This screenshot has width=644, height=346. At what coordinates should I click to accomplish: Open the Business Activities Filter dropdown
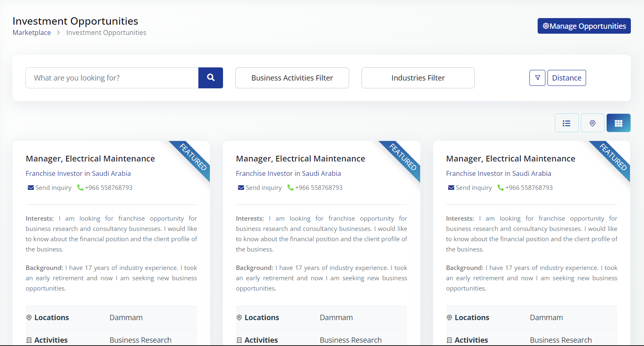(x=292, y=78)
